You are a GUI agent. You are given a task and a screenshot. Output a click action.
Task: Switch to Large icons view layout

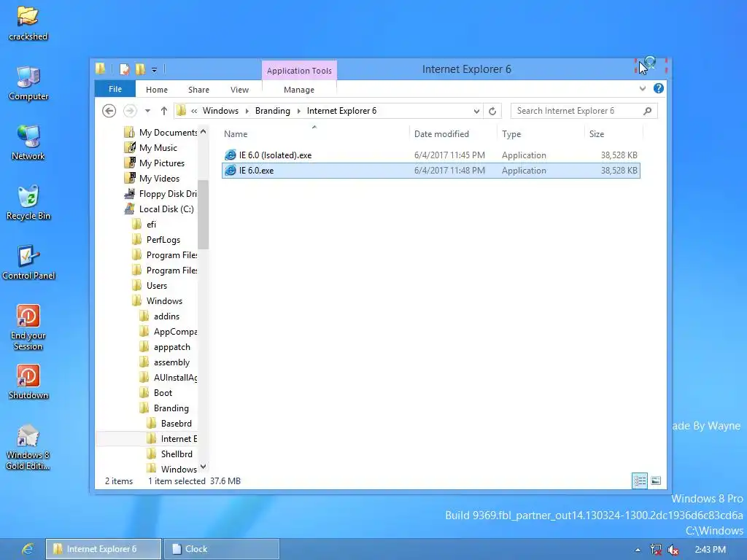click(x=656, y=481)
